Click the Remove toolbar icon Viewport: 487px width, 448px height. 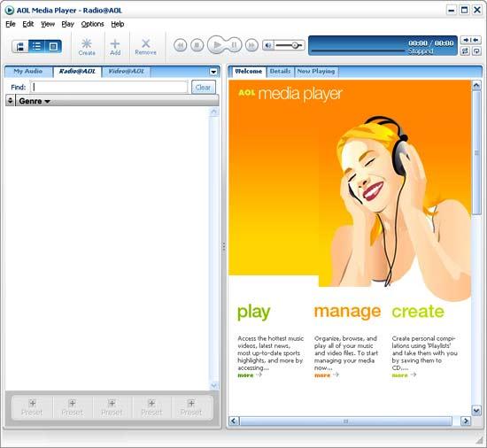coord(146,47)
